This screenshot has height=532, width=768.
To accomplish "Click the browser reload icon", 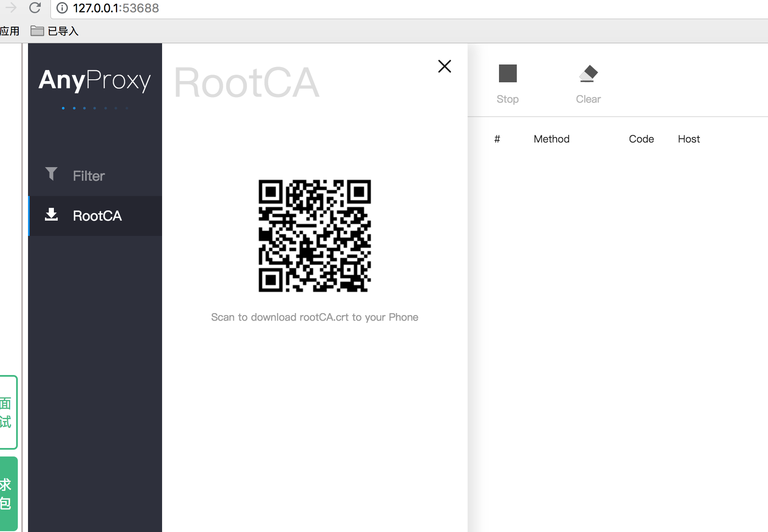I will pos(36,8).
